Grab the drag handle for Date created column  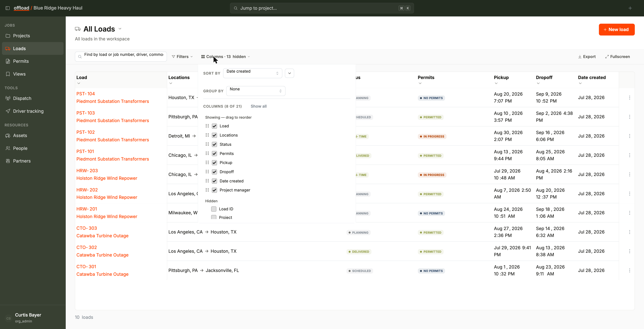click(207, 181)
